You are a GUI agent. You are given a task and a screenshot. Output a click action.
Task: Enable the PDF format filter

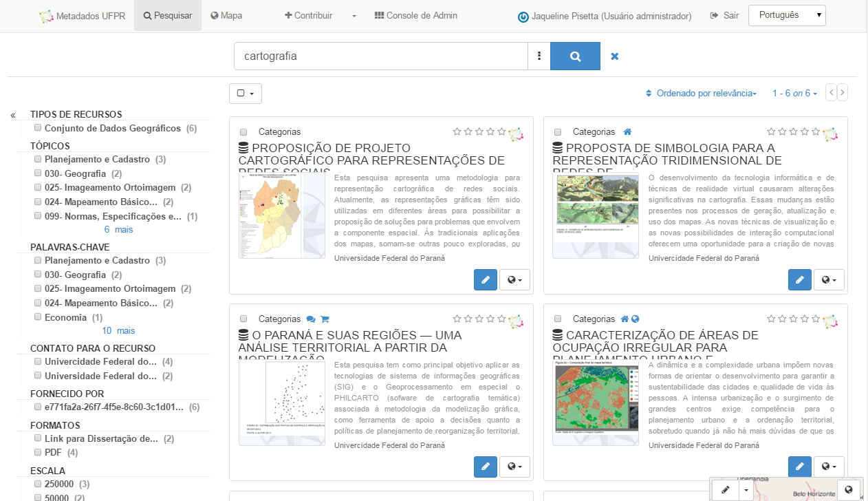pos(38,452)
